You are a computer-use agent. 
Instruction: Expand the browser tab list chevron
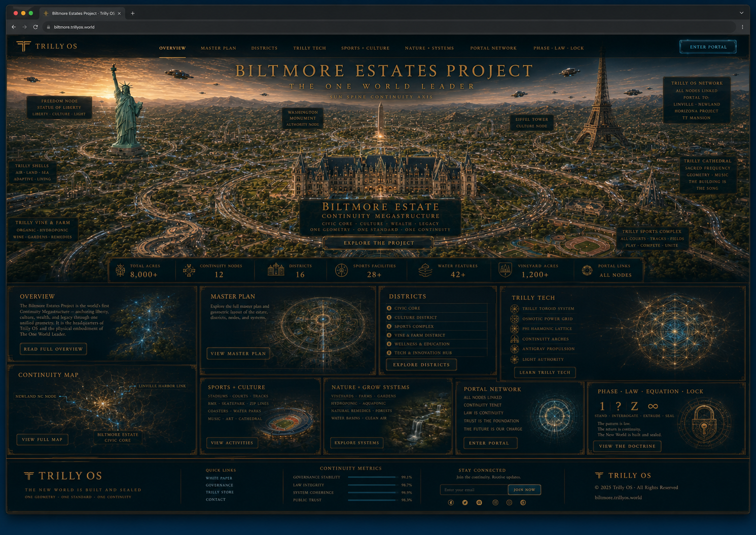(x=741, y=13)
